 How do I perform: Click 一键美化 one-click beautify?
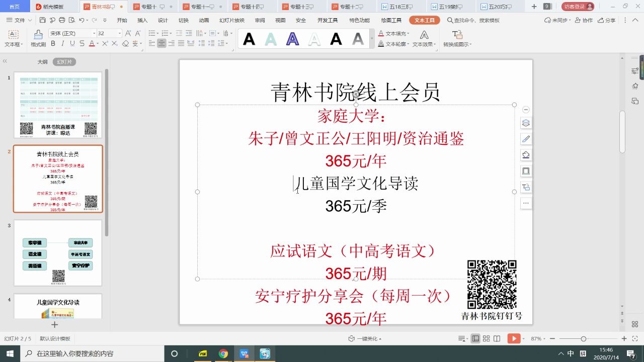click(x=365, y=339)
